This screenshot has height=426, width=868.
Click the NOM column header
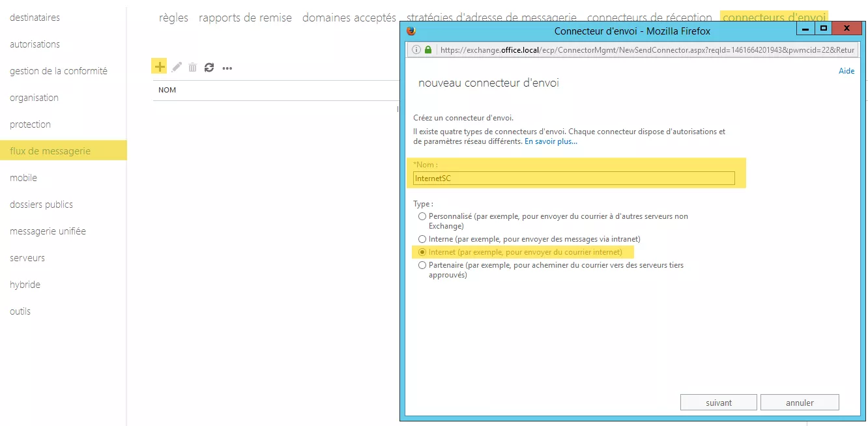167,90
